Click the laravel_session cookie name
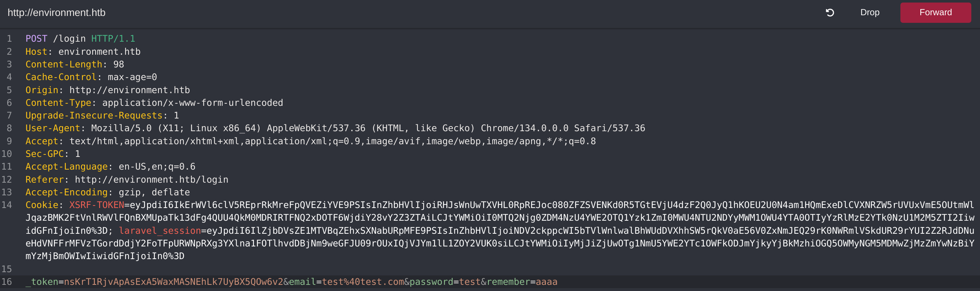The height and width of the screenshot is (291, 980). (160, 231)
